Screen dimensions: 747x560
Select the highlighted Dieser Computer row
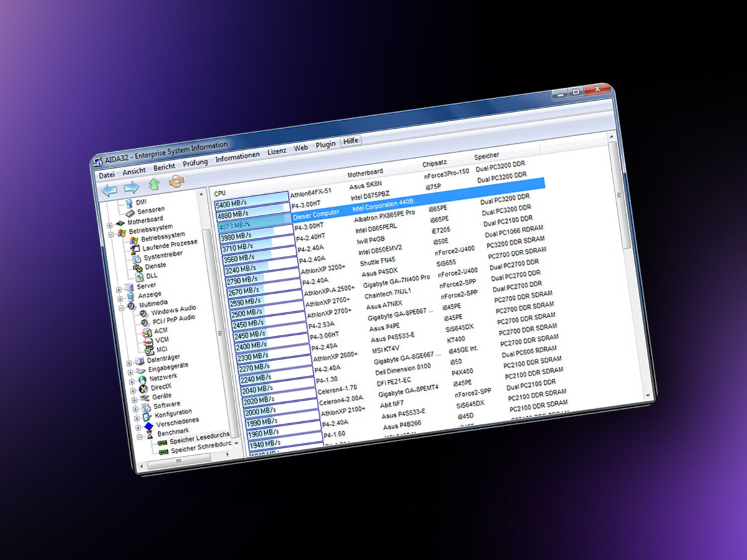(381, 205)
